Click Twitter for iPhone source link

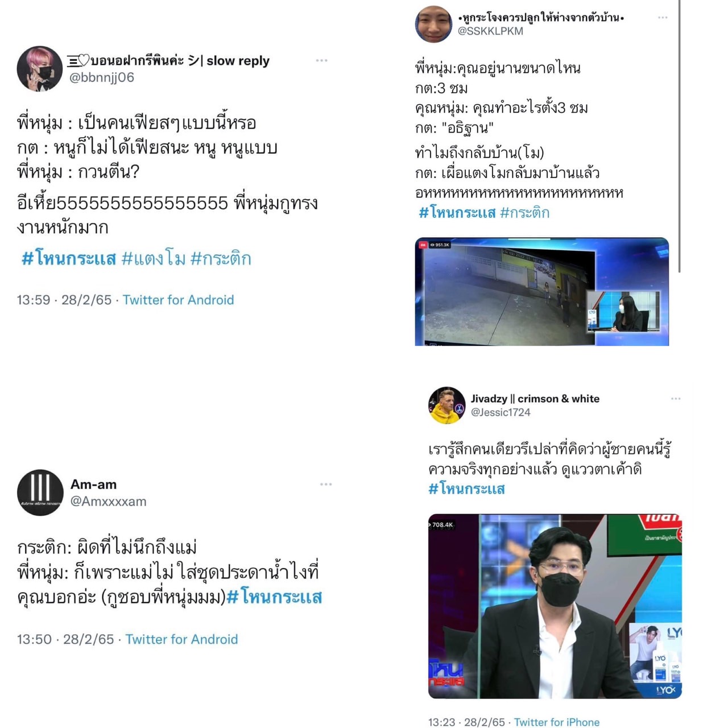(x=557, y=722)
